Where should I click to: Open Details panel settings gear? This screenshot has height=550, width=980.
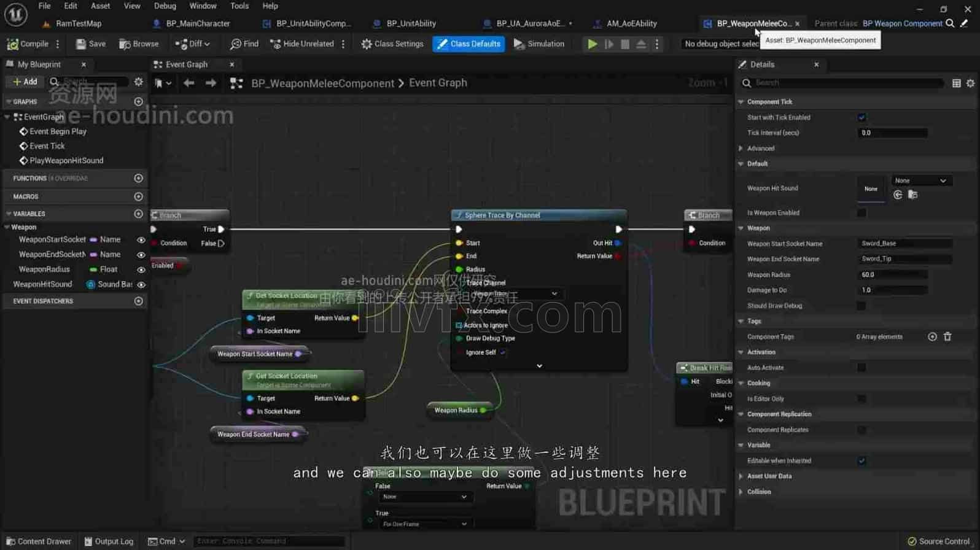(970, 83)
